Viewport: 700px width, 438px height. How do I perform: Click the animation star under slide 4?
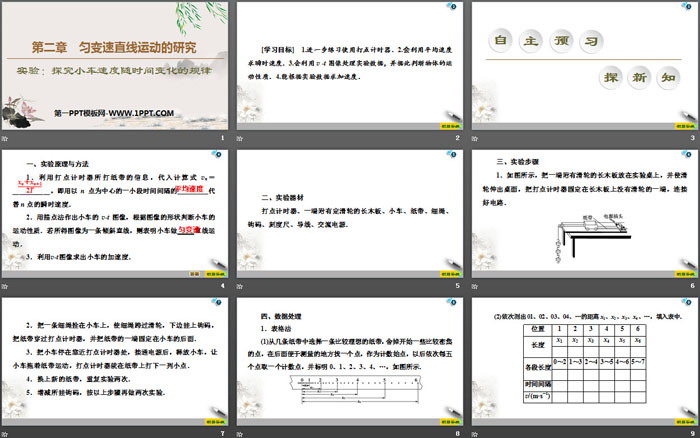[5, 286]
